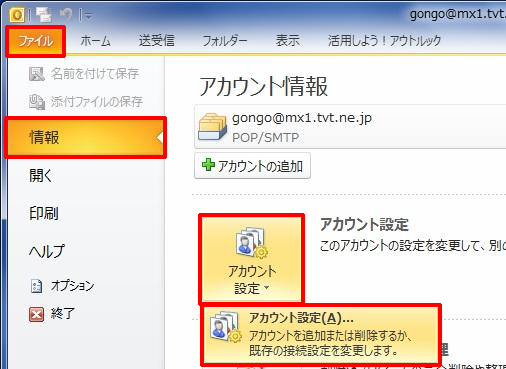Click the red 終了 X icon
The image size is (506, 369).
point(36,314)
